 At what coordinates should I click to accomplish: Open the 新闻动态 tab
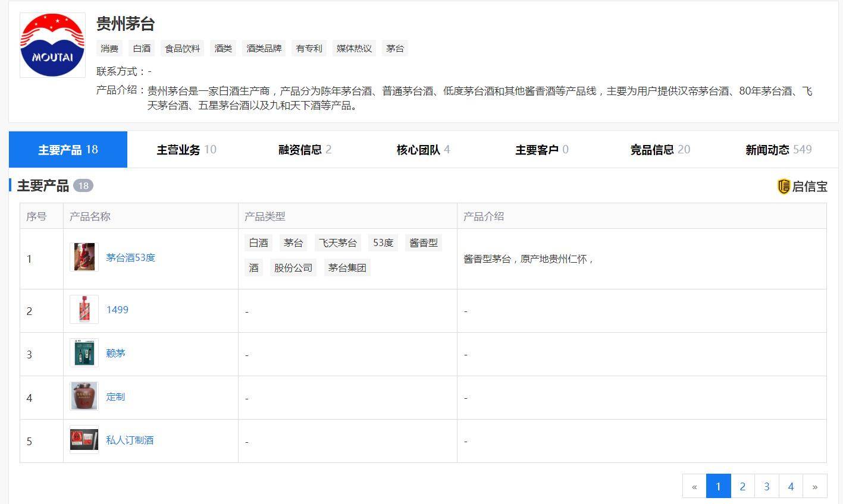[777, 150]
